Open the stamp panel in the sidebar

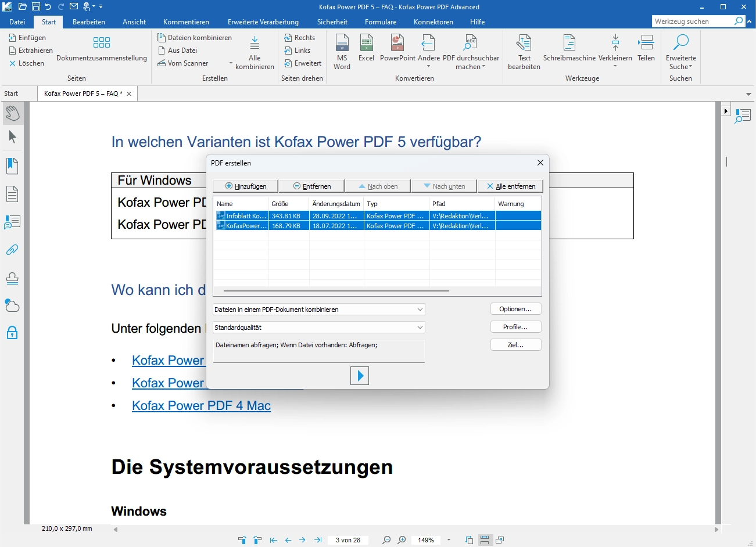(12, 278)
